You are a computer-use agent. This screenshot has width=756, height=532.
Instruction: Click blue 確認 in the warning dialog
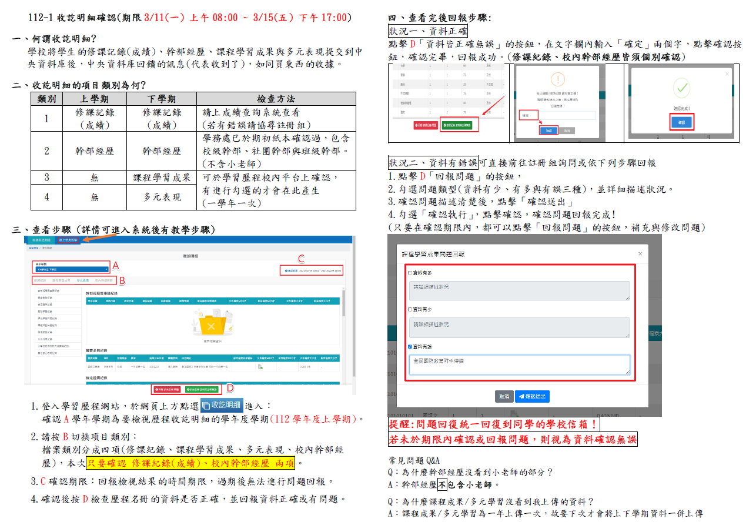pyautogui.click(x=548, y=130)
